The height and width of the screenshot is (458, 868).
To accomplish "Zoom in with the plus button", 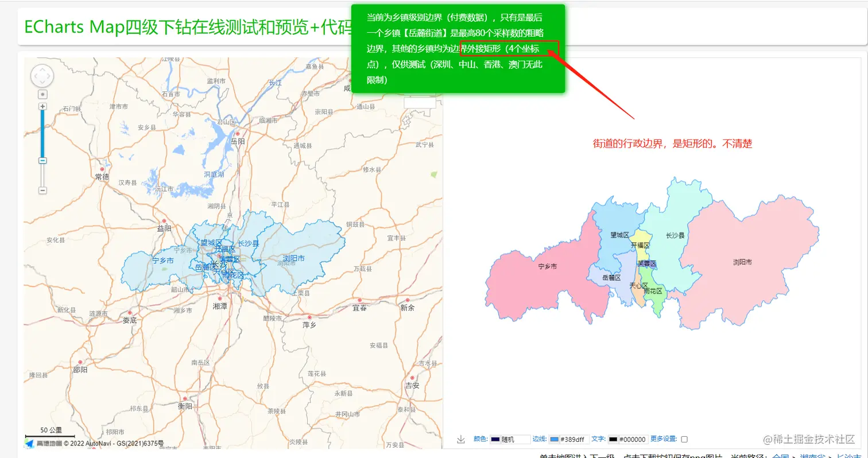I will tap(42, 106).
